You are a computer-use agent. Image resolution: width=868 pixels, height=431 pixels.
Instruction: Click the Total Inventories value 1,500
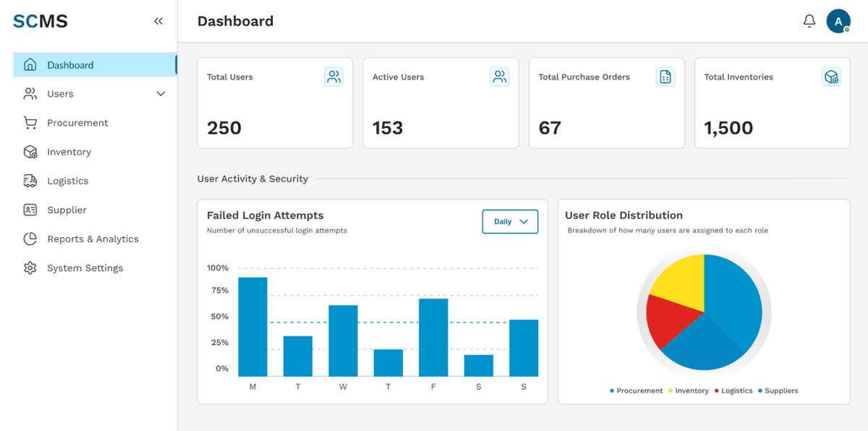(x=728, y=128)
